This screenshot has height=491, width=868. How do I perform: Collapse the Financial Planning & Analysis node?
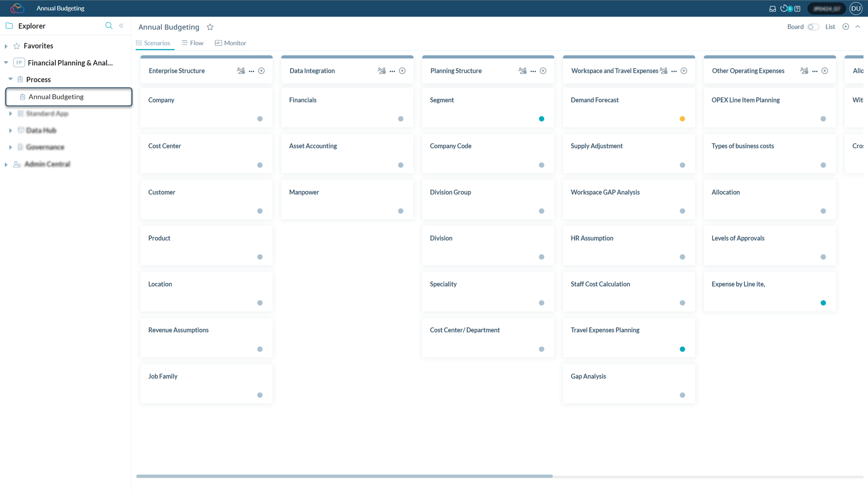tap(6, 62)
